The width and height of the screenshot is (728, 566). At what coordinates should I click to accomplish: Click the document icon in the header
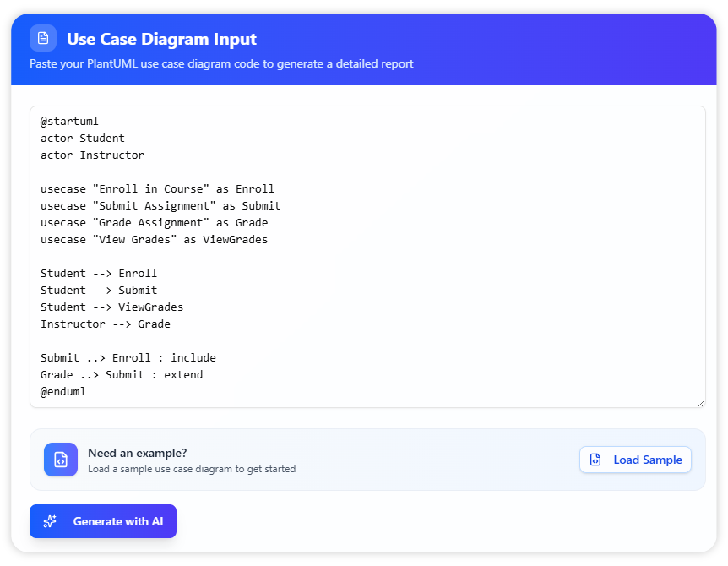[x=43, y=38]
